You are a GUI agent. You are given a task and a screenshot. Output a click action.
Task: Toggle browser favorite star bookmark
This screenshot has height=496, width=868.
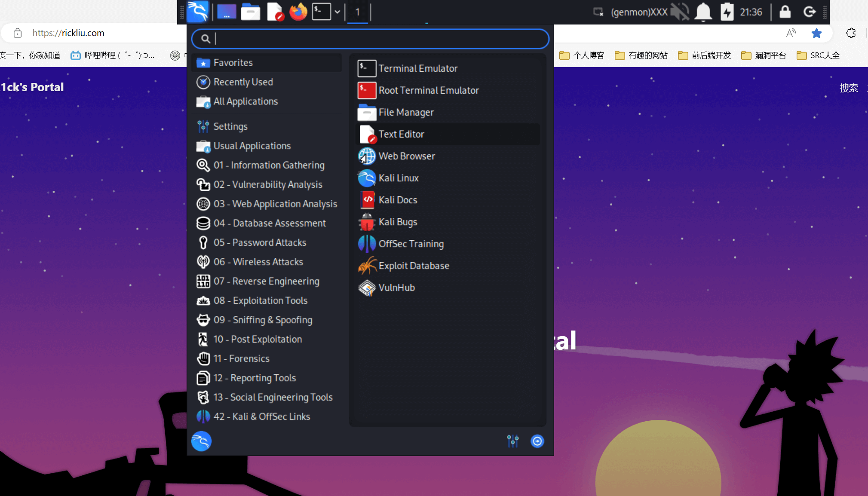pos(816,33)
